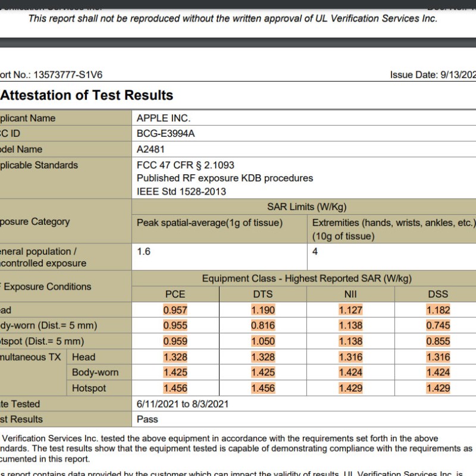Click the date range 6/11/2021 to 8/3/2021
Viewport: 476px width, 476px height.
[183, 403]
